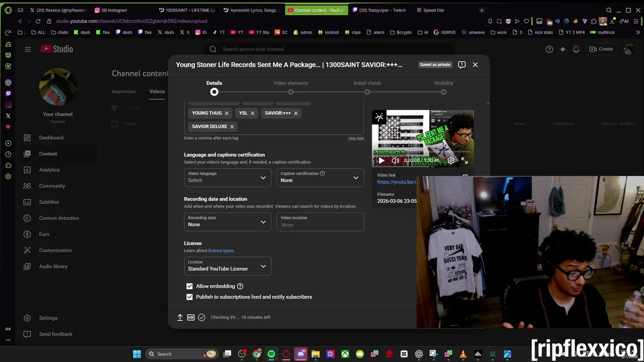Switch to the Inspiration tab

tap(124, 92)
